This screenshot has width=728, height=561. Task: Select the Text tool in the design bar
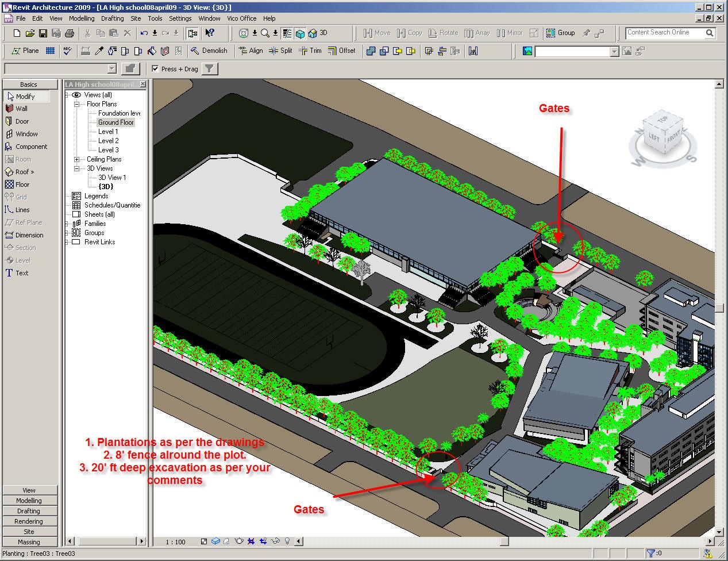coord(17,273)
